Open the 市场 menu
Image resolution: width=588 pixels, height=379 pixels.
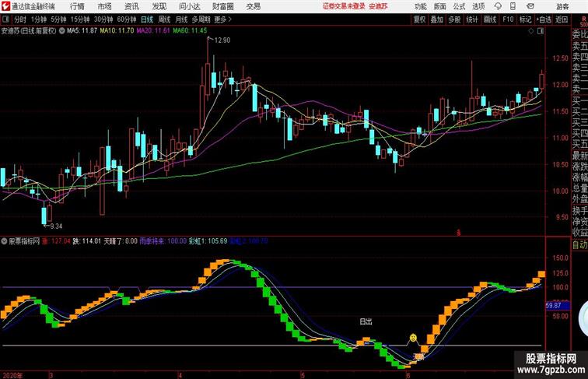(x=105, y=6)
